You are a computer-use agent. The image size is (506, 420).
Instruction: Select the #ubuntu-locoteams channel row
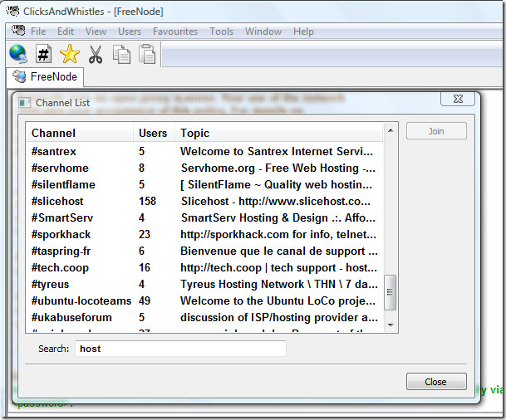pos(205,300)
